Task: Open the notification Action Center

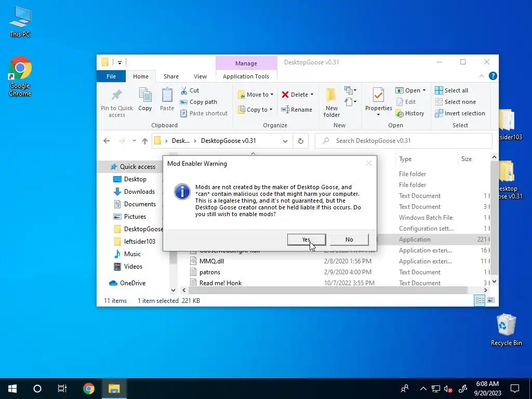Action: [515, 389]
